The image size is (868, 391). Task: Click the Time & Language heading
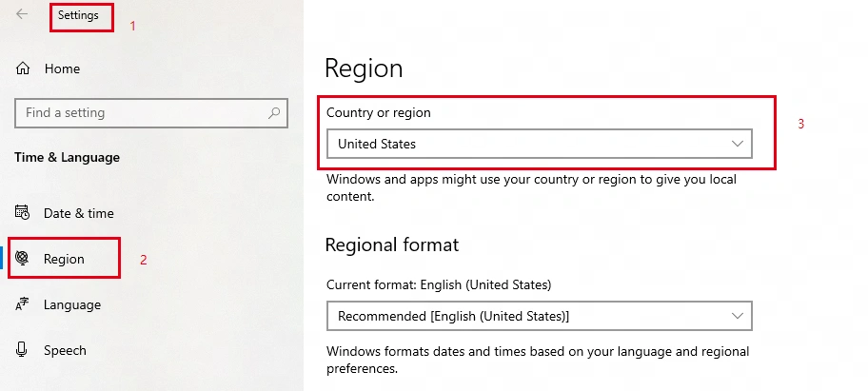click(67, 157)
